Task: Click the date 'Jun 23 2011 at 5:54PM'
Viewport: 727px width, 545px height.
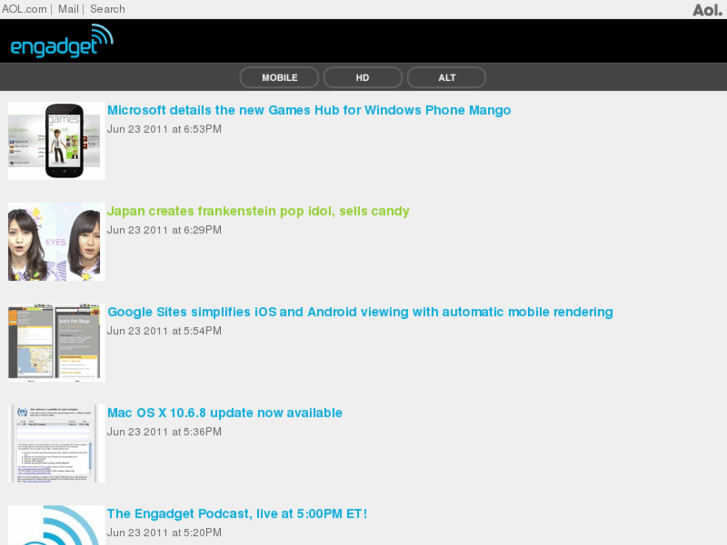Action: coord(164,331)
